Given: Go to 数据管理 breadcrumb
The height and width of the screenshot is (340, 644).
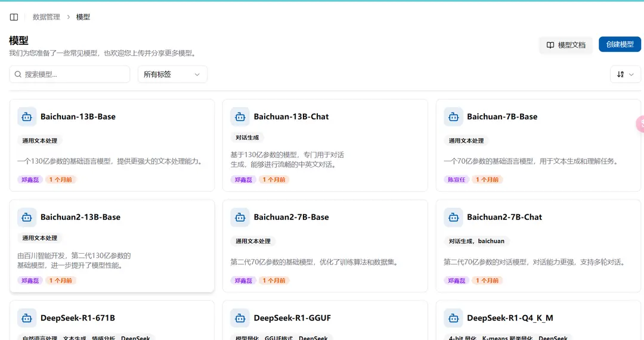Looking at the screenshot, I should click(x=47, y=17).
